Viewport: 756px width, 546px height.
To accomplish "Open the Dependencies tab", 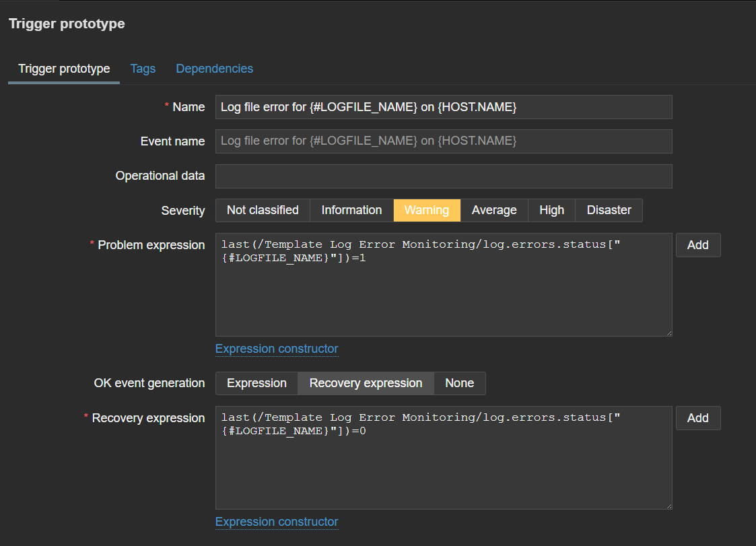I will tap(215, 69).
